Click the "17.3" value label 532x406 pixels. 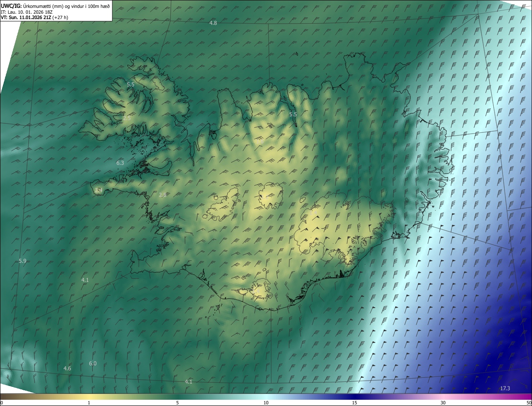pos(505,389)
